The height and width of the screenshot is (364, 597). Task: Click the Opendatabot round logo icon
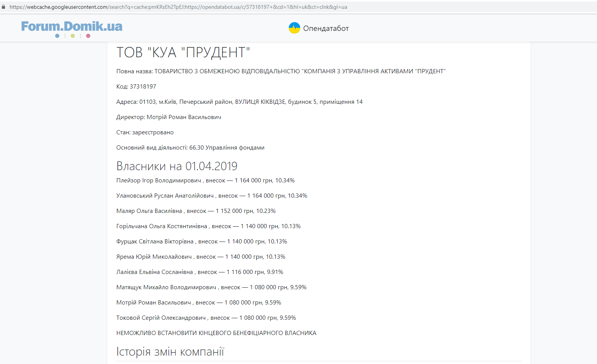point(294,28)
